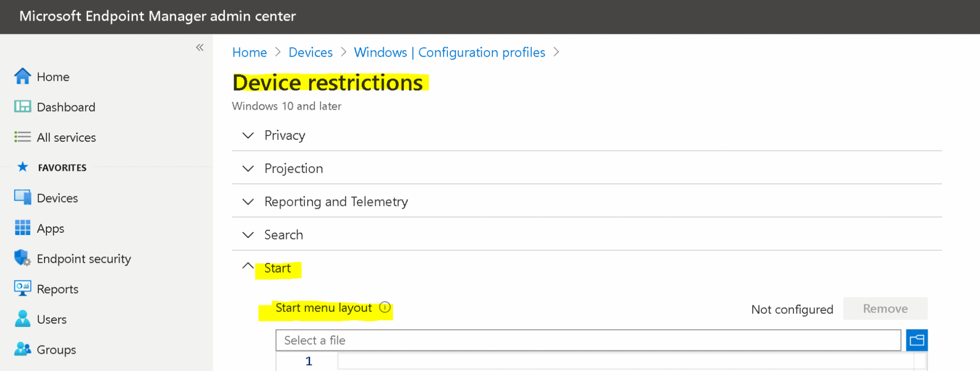Click the Start menu layout info icon
This screenshot has width=980, height=371.
click(385, 308)
